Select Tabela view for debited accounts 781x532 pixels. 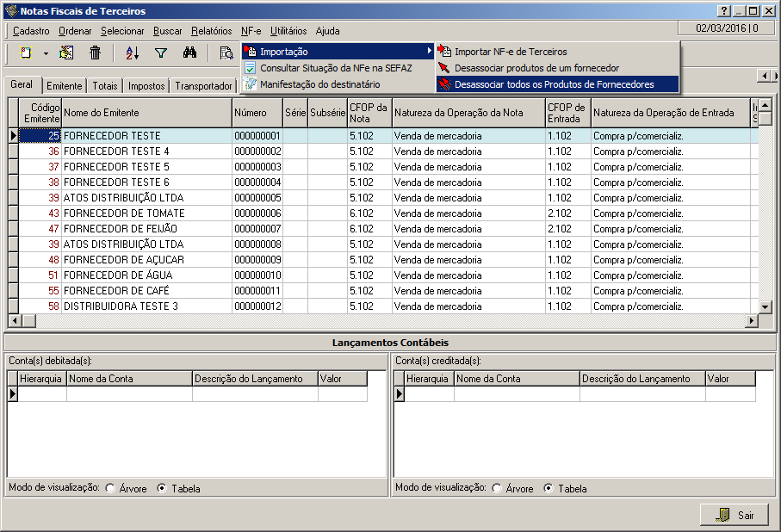pyautogui.click(x=162, y=488)
